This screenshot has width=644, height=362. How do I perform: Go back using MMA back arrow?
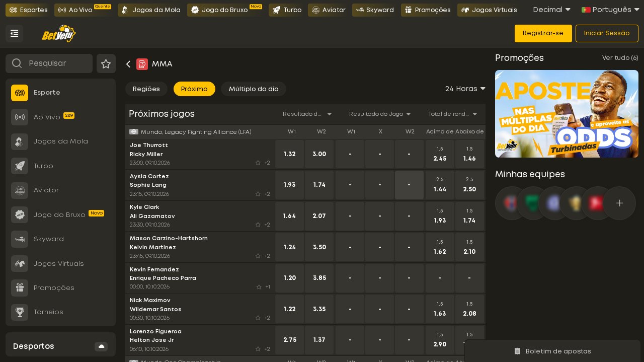(128, 64)
